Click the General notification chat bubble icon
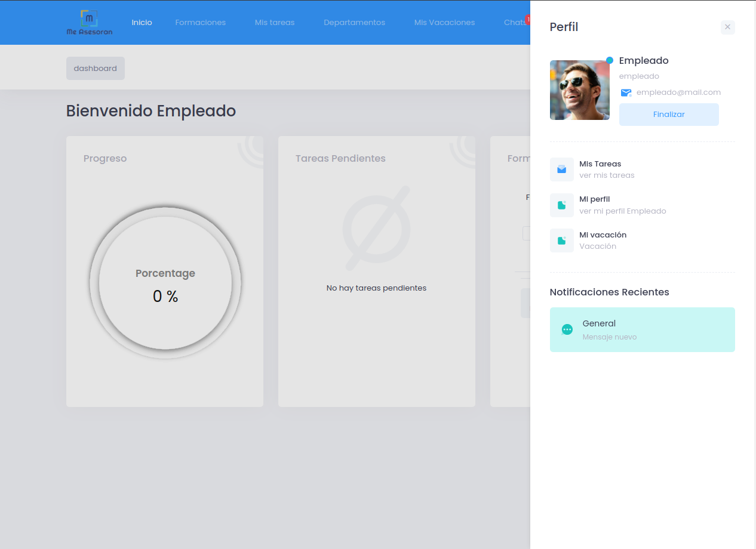Image resolution: width=756 pixels, height=549 pixels. tap(567, 329)
